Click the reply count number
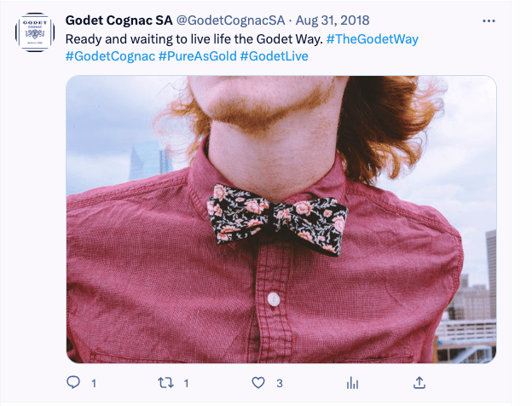The height and width of the screenshot is (406, 532). [x=94, y=384]
